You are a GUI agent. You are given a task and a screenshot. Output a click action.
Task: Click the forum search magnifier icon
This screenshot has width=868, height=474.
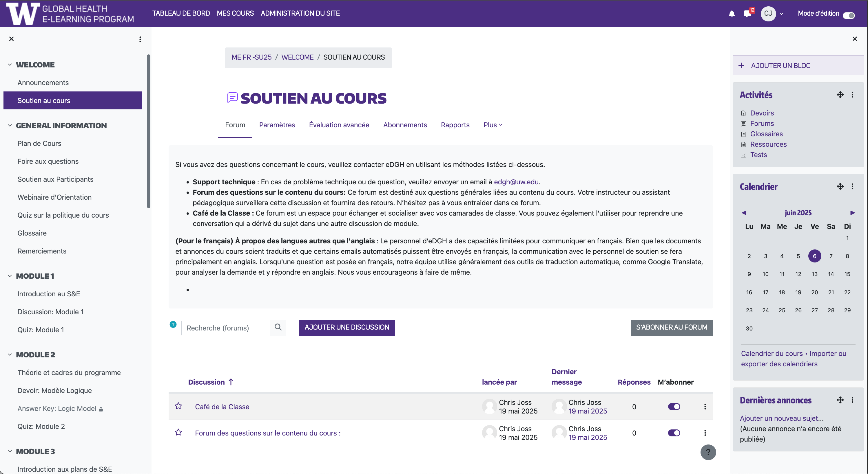(278, 327)
